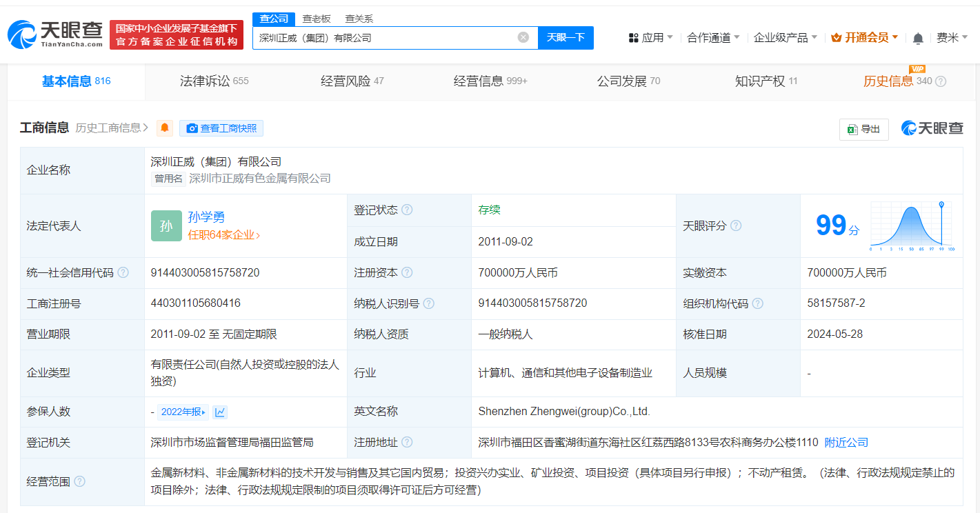980x513 pixels.
Task: Click the help icon next to 注册地址
Action: [x=410, y=441]
